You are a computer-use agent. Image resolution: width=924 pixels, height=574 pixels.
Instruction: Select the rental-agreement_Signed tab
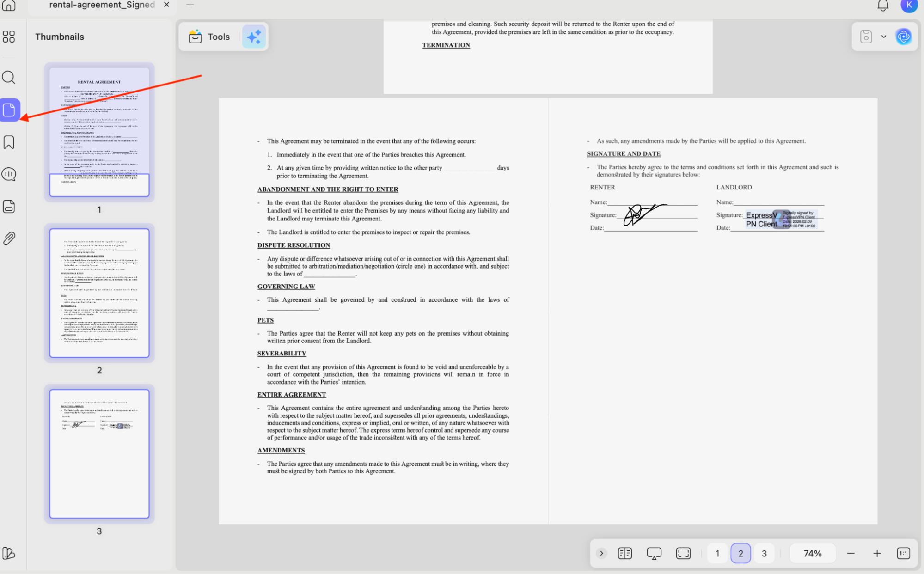102,5
